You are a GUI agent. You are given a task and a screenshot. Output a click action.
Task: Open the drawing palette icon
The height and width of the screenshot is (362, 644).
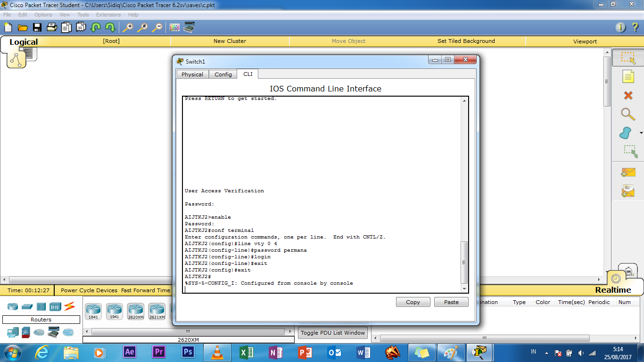click(x=174, y=27)
